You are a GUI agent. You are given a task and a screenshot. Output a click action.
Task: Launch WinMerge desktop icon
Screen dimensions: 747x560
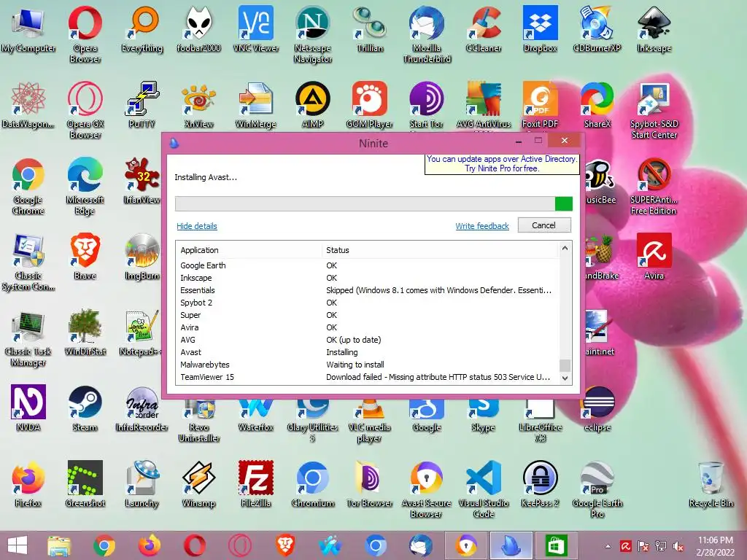click(x=256, y=105)
